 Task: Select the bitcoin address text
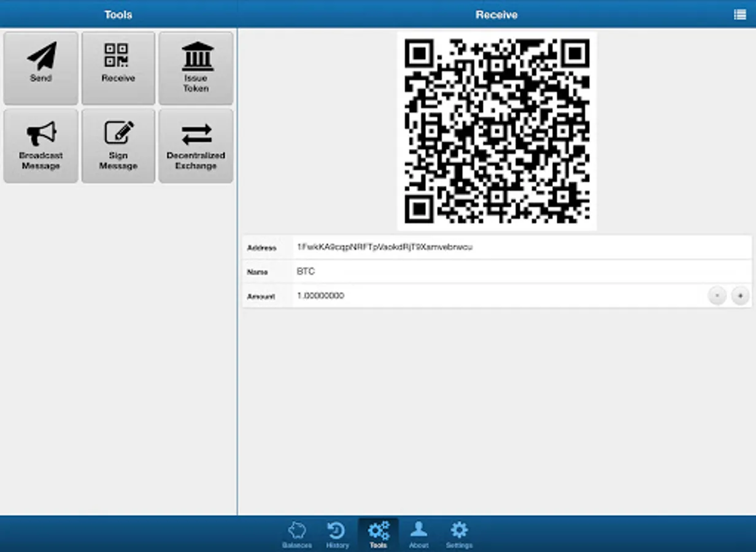(385, 247)
